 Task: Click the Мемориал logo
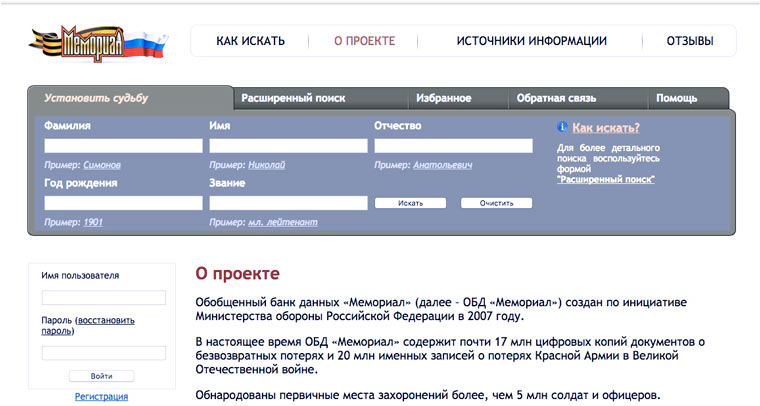click(x=98, y=44)
